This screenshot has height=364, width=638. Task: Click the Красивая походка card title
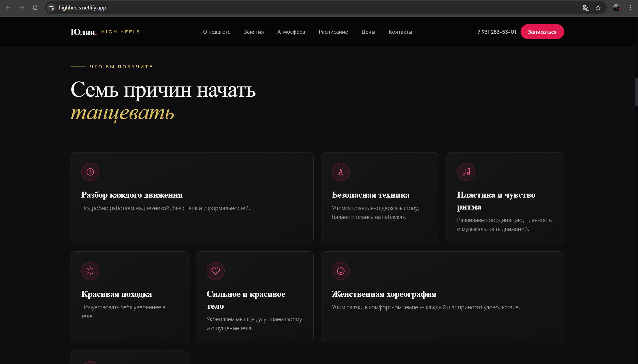pyautogui.click(x=116, y=294)
